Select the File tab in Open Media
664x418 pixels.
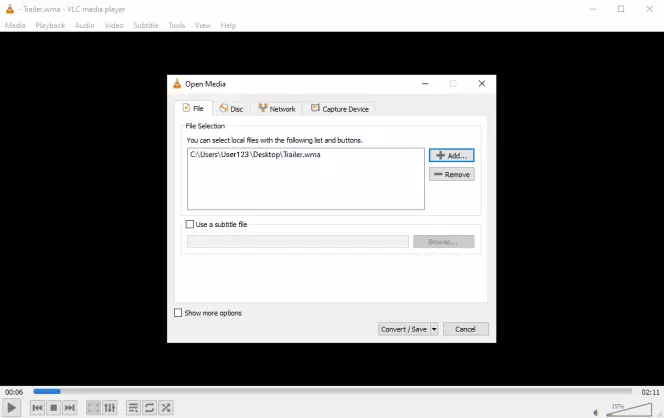[193, 108]
